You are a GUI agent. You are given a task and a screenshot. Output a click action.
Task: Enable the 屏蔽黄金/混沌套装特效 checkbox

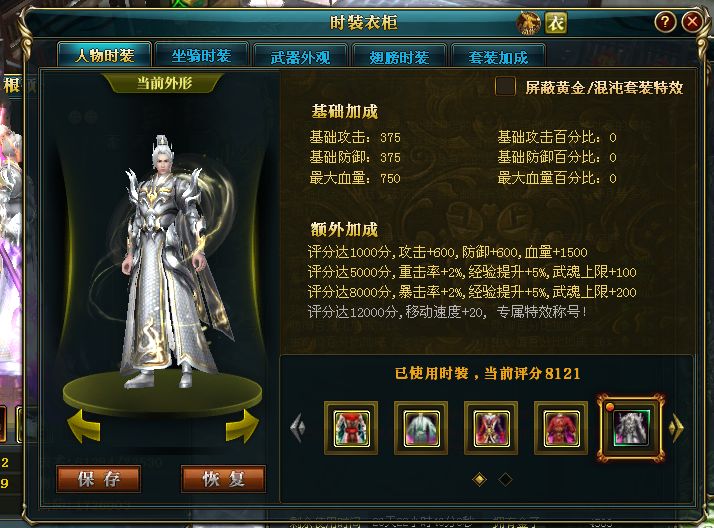[x=505, y=86]
